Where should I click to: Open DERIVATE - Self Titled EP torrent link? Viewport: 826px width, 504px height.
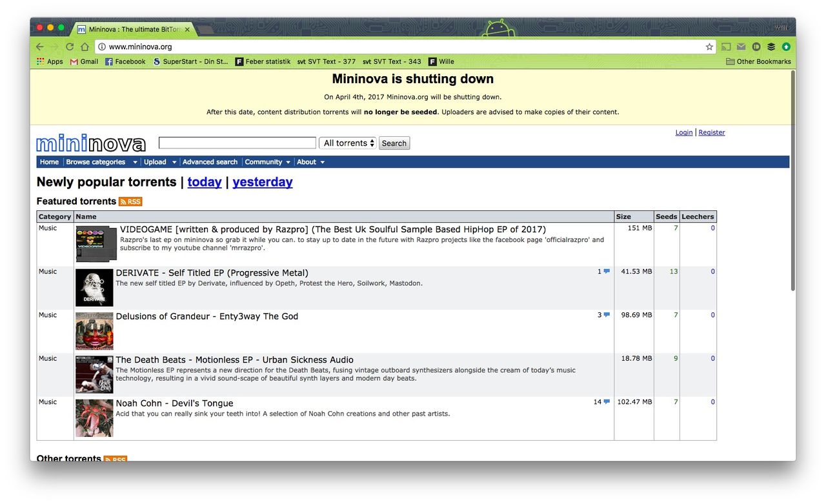coord(212,273)
